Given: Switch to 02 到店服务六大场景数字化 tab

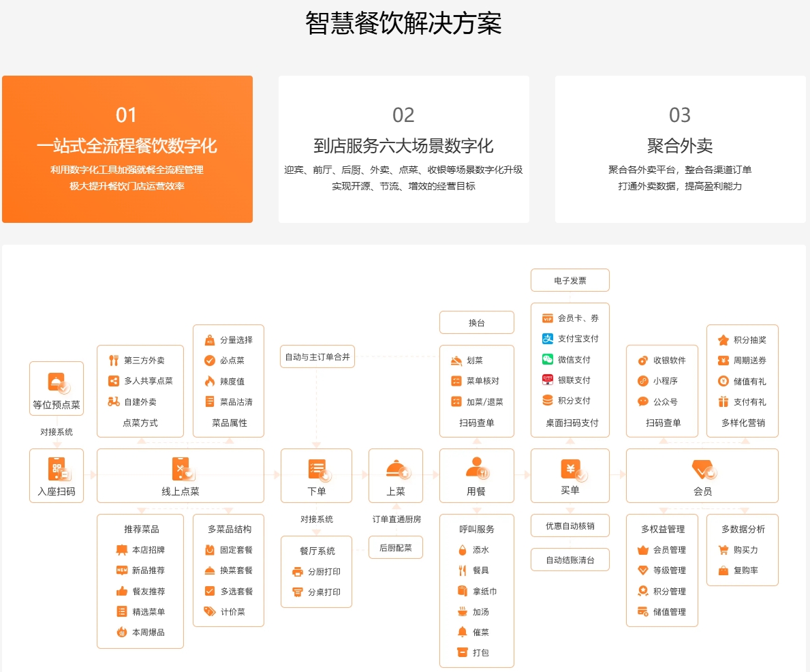Looking at the screenshot, I should [403, 149].
